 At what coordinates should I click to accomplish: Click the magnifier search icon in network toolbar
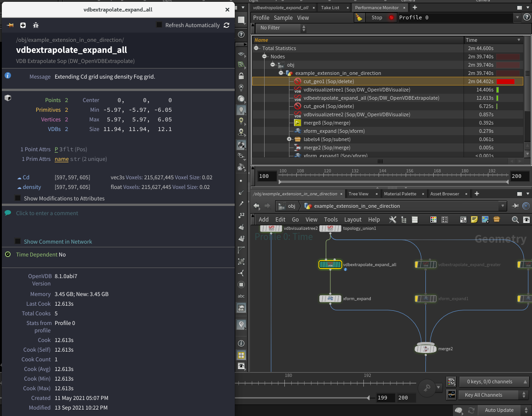coord(515,220)
